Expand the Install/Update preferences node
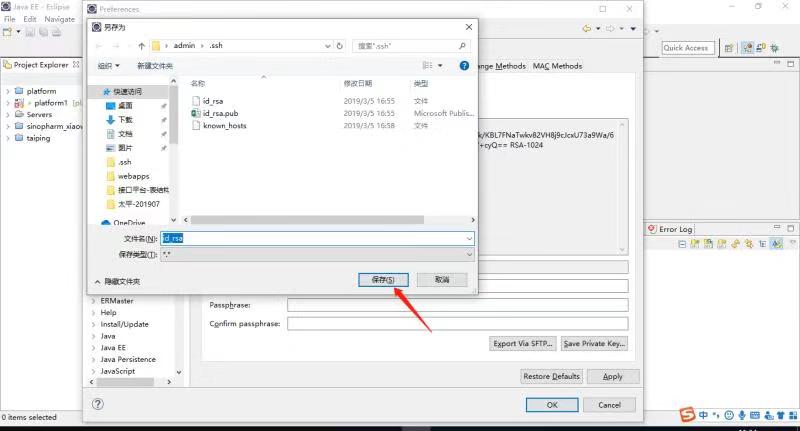The image size is (800, 431). point(93,324)
